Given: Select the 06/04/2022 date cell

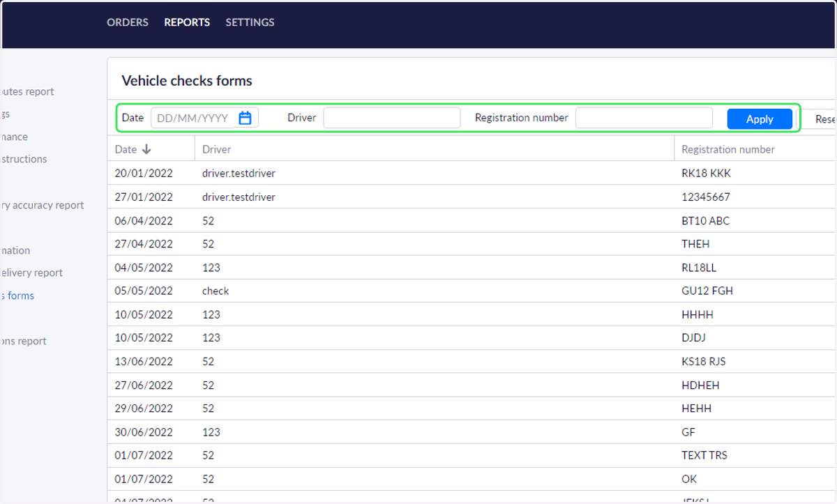Looking at the screenshot, I should [x=144, y=220].
